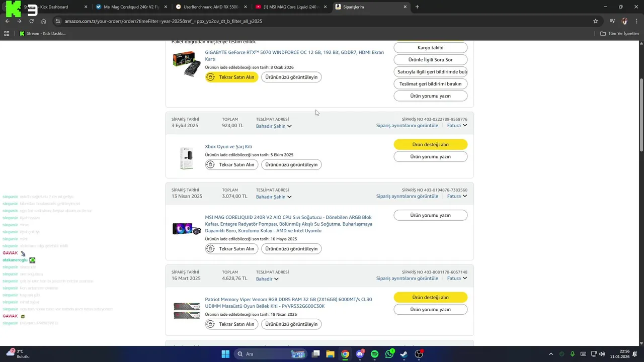Switch to the MSI MAG Core Liquid YouTube tab
The image size is (644, 362).
(291, 7)
